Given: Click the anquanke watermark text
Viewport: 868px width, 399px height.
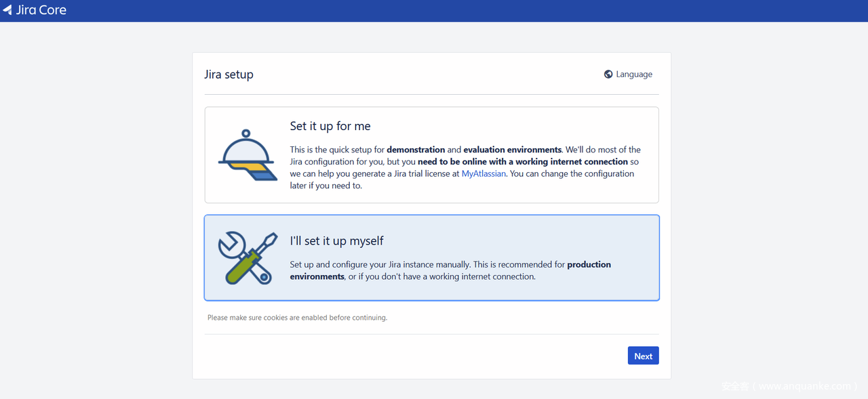Looking at the screenshot, I should tap(789, 386).
